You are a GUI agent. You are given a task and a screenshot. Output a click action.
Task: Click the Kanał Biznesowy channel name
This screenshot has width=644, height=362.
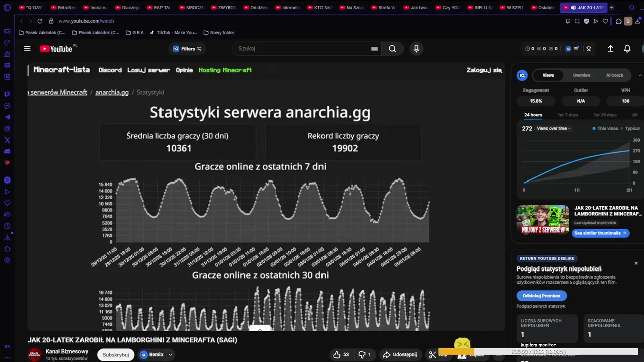pos(67,351)
